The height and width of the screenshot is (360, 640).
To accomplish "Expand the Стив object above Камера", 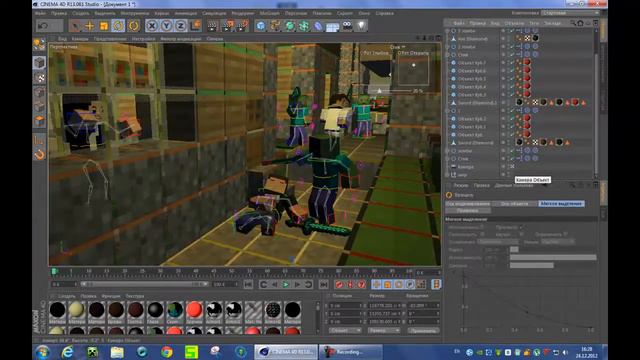I will pos(447,159).
